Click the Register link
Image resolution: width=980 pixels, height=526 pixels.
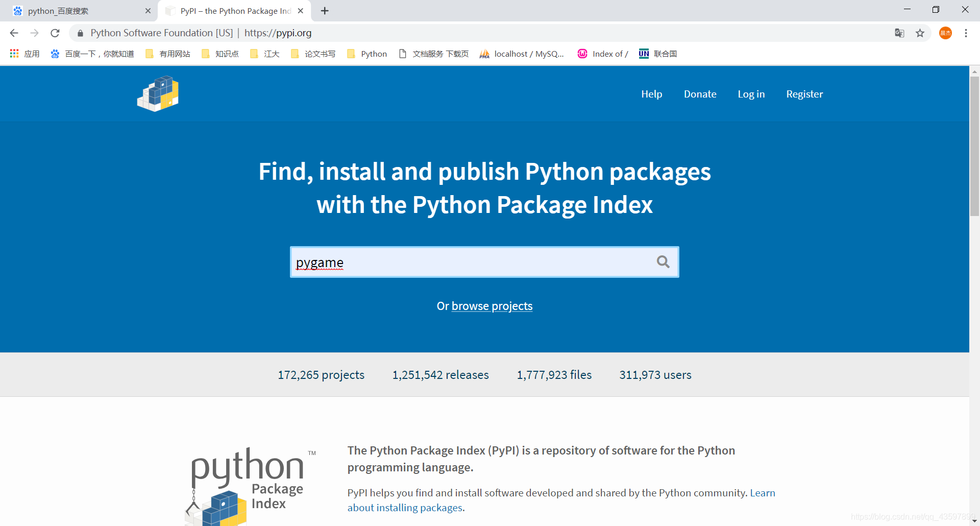click(x=804, y=94)
